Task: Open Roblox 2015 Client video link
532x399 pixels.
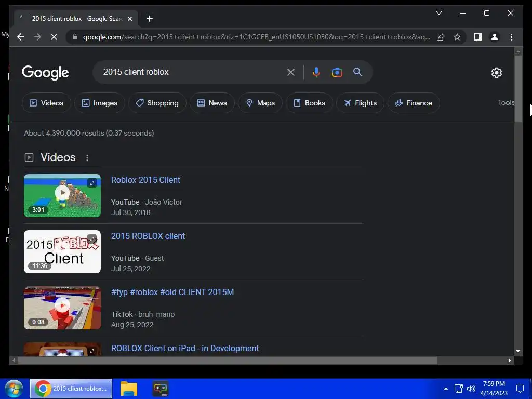Action: pyautogui.click(x=145, y=180)
